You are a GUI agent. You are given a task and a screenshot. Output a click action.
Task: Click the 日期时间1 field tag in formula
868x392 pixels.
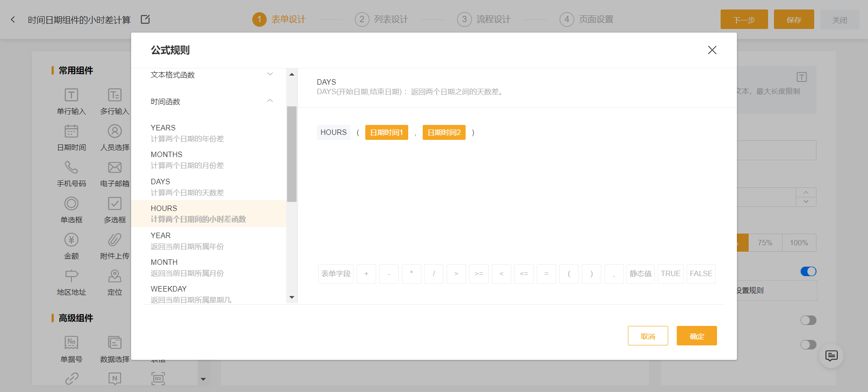point(387,132)
